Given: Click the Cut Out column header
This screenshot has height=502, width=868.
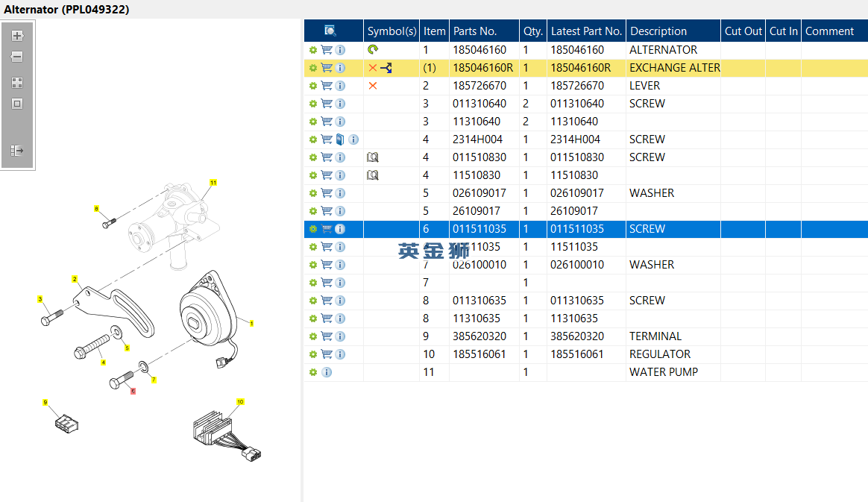Looking at the screenshot, I should point(743,31).
